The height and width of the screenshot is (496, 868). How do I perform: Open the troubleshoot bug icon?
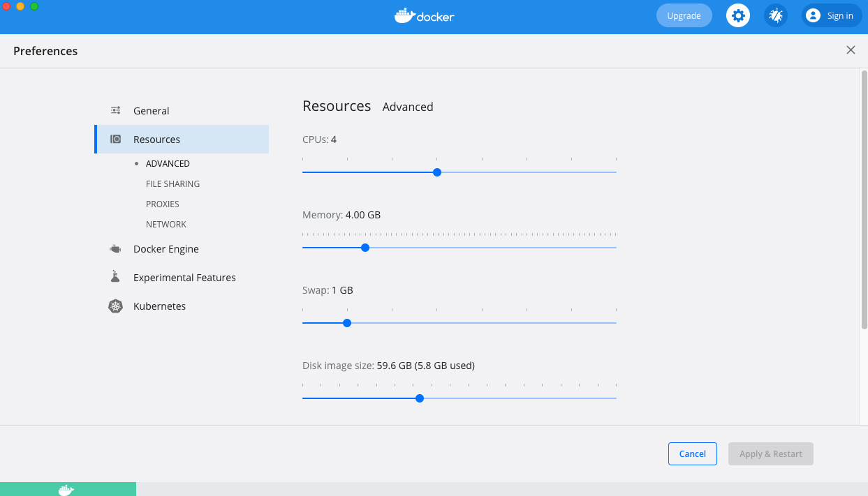click(x=776, y=15)
